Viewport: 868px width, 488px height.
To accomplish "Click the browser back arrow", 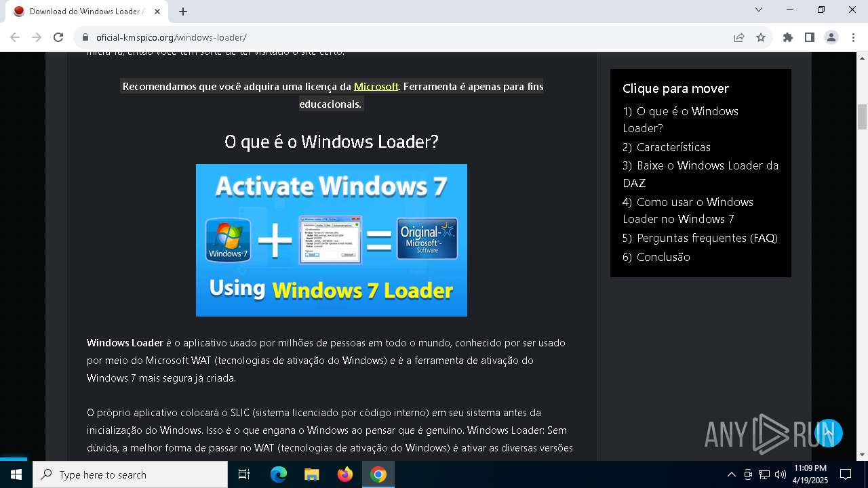I will 15,37.
